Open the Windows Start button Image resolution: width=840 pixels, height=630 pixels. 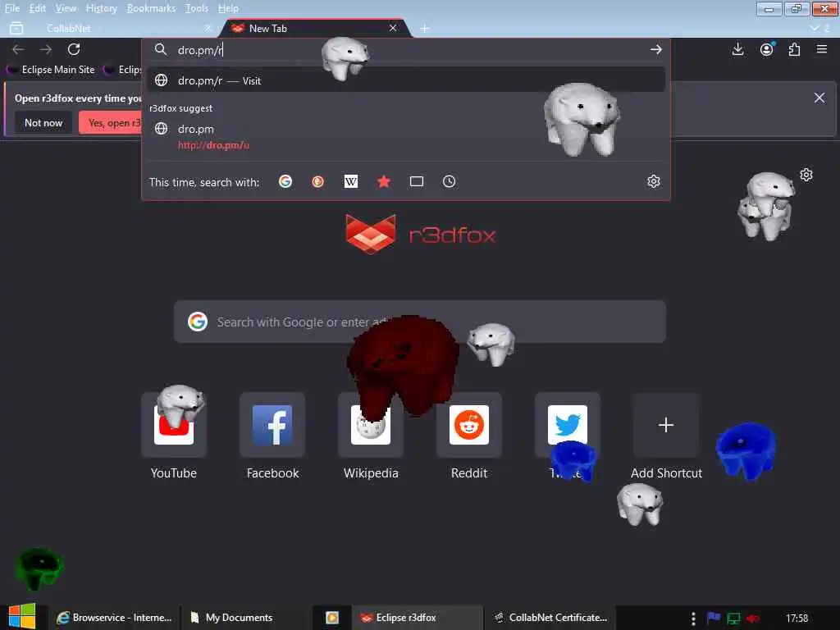[x=22, y=616]
